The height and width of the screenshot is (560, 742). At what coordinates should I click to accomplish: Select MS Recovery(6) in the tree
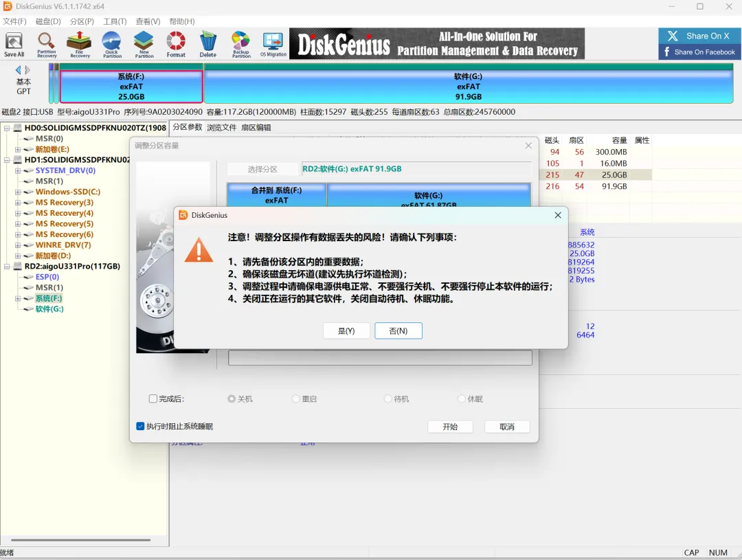65,234
